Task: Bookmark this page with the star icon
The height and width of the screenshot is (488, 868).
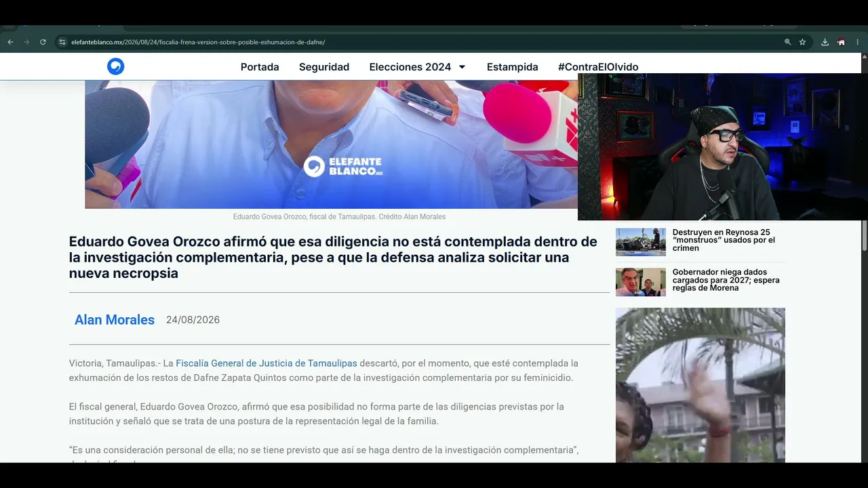Action: pyautogui.click(x=802, y=42)
